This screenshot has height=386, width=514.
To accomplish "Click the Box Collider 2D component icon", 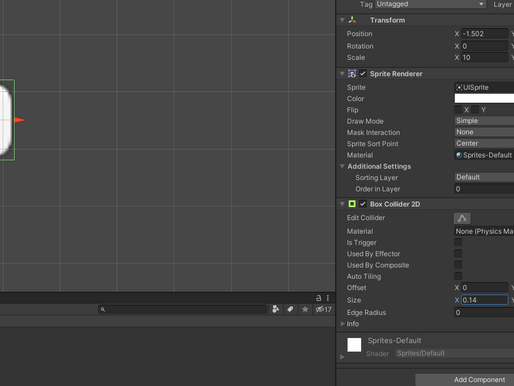I will [352, 204].
